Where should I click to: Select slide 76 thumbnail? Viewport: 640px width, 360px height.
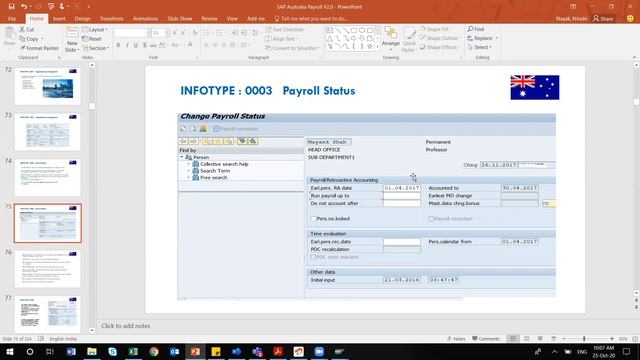coord(48,269)
